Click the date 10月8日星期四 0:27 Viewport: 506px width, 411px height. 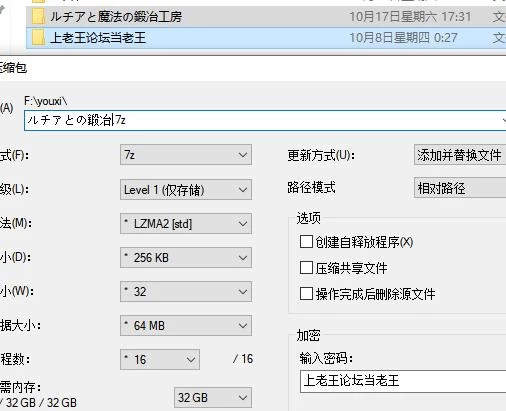pyautogui.click(x=403, y=38)
